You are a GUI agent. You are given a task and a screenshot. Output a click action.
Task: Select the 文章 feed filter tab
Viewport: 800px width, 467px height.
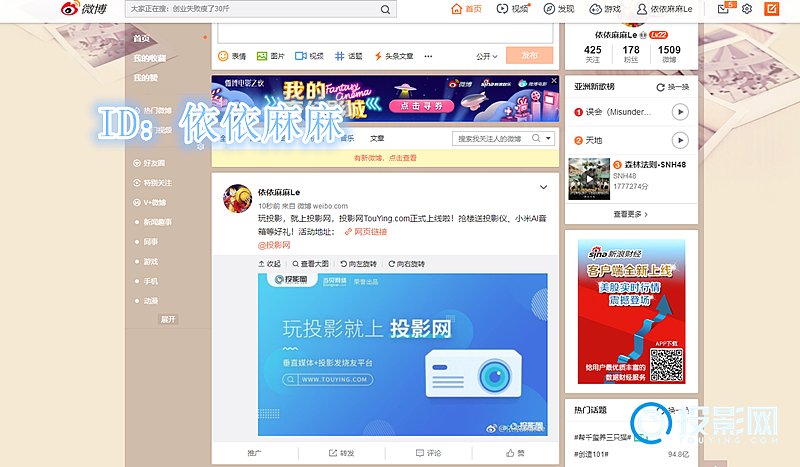tap(377, 138)
